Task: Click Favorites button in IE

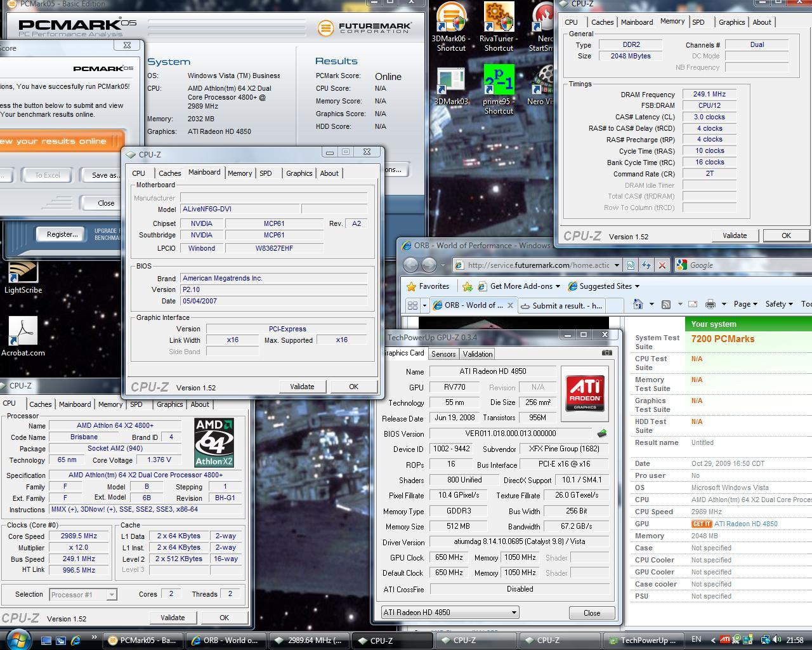Action: point(428,286)
